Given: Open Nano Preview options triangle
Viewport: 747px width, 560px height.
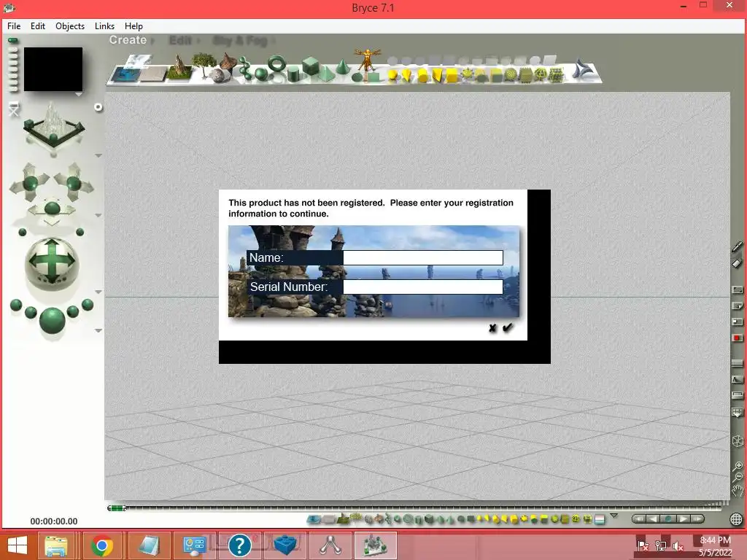Looking at the screenshot, I should pyautogui.click(x=79, y=94).
